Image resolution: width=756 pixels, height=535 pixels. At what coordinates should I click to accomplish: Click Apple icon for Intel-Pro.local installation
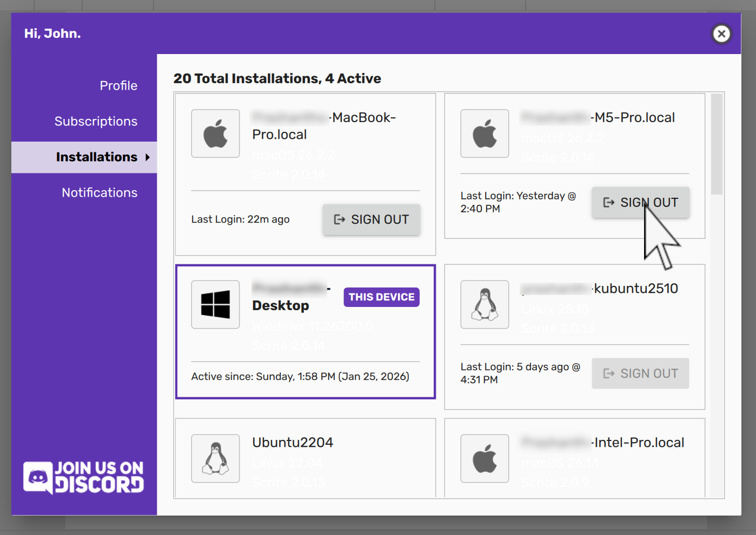pos(485,458)
